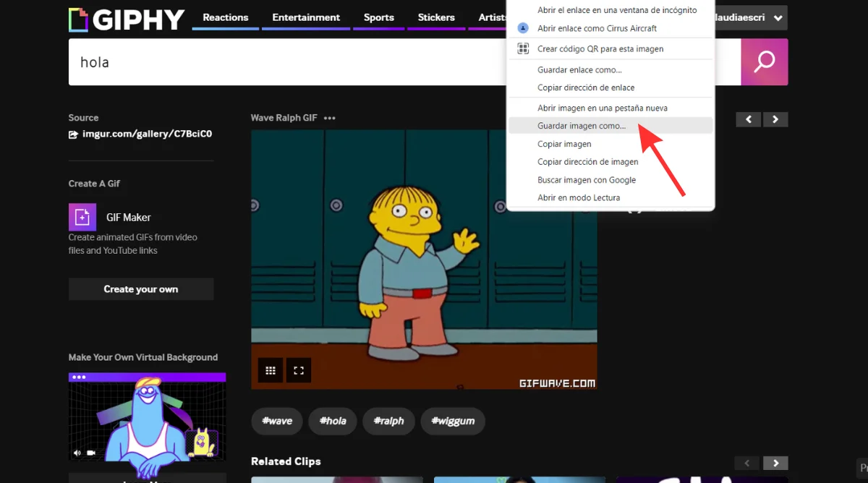This screenshot has height=483, width=868.
Task: Click the fullscreen expand icon on the GIF
Action: [x=299, y=369]
